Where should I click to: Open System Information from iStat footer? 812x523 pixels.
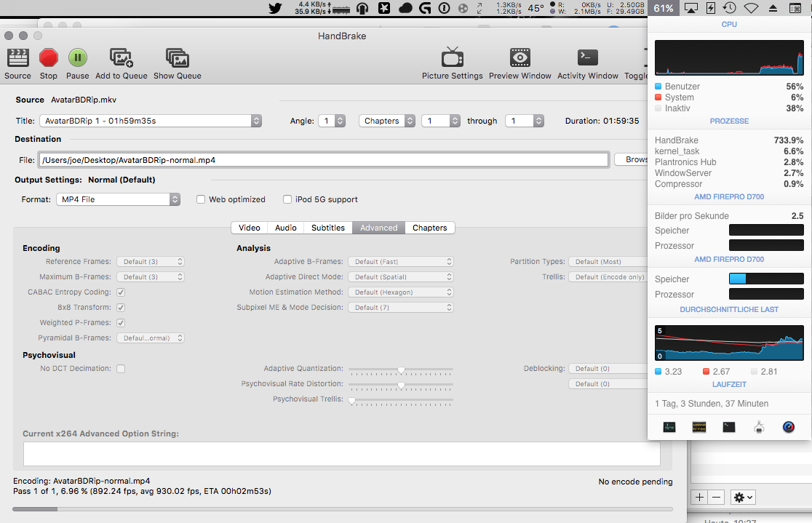(x=759, y=427)
